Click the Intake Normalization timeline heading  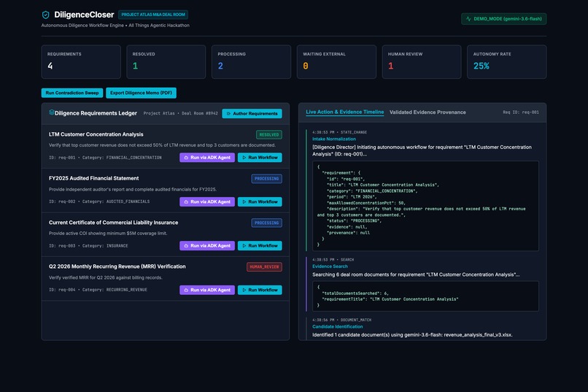coord(334,139)
